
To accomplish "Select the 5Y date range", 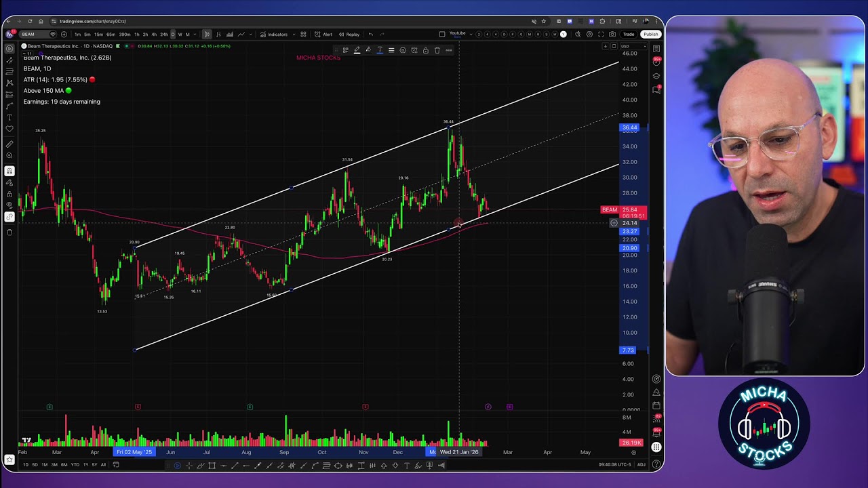I will click(94, 465).
